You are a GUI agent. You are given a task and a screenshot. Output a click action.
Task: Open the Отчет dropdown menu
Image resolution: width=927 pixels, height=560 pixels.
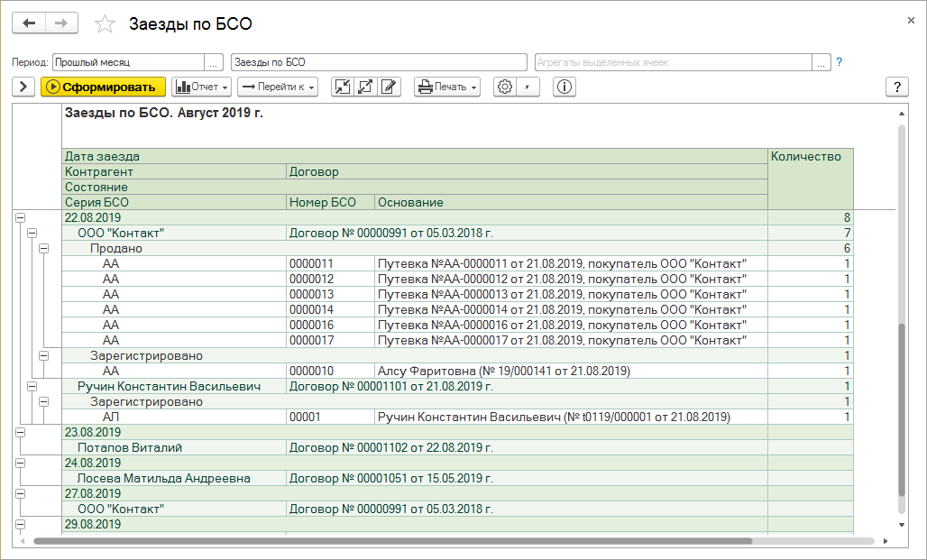[202, 87]
